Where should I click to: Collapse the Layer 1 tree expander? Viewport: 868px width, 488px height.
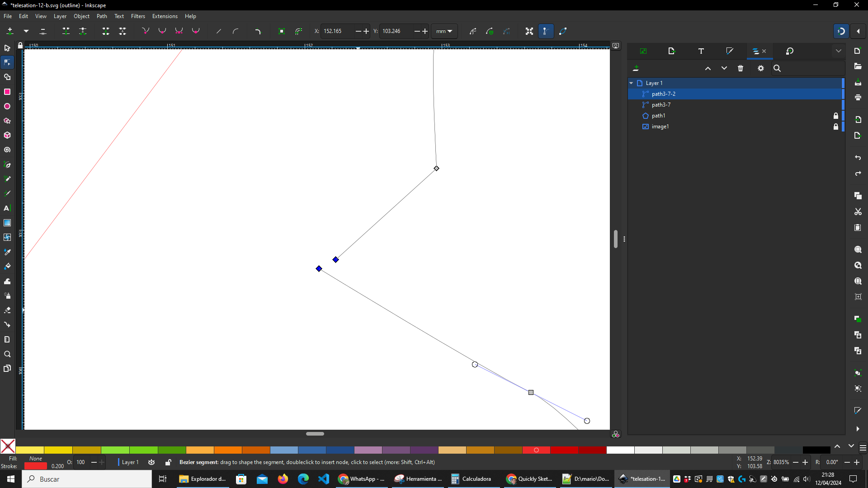(631, 83)
